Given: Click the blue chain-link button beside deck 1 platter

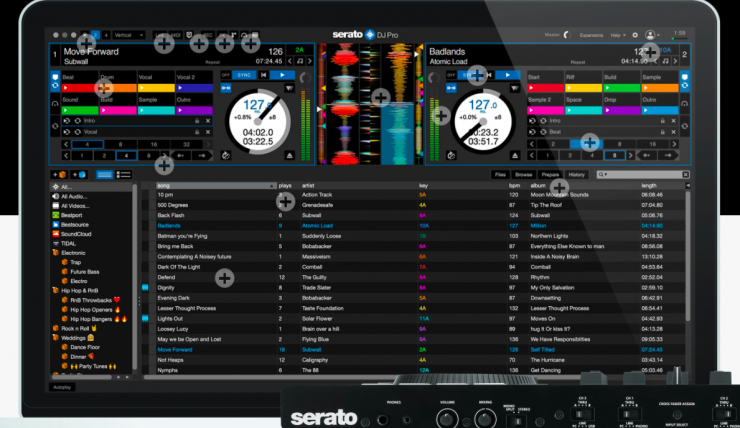Looking at the screenshot, I should (226, 88).
